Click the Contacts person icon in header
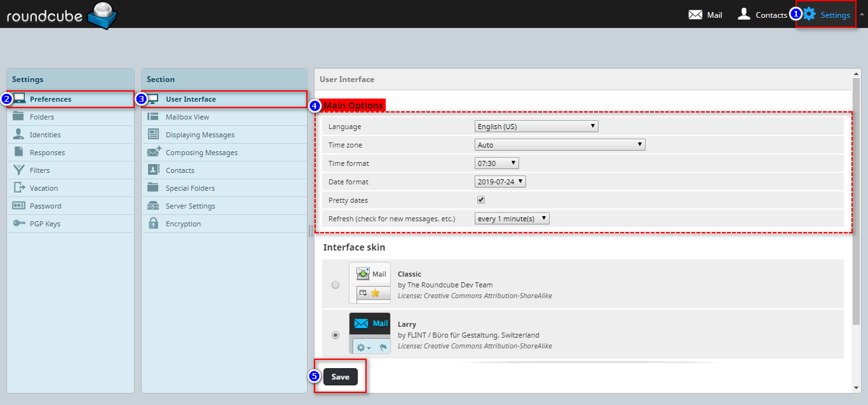This screenshot has height=405, width=868. tap(744, 14)
